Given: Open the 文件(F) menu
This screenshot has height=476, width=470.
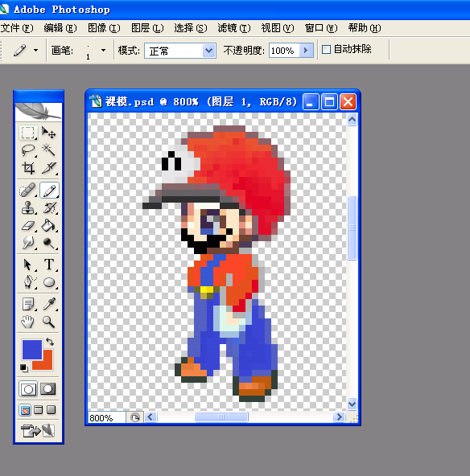Looking at the screenshot, I should tap(17, 28).
